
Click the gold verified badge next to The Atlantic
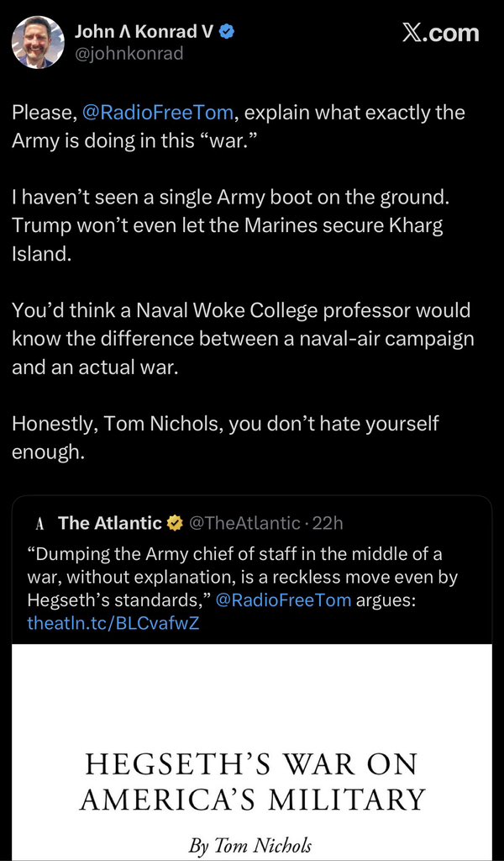click(x=175, y=523)
